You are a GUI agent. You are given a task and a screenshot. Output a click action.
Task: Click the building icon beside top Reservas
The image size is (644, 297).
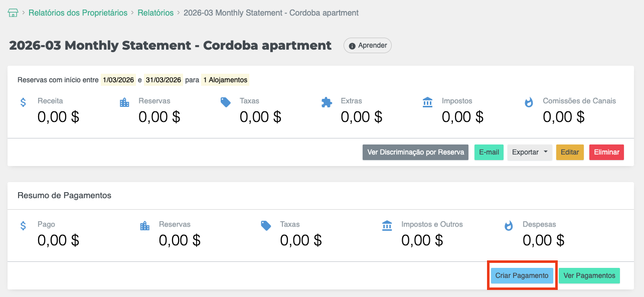coord(124,102)
